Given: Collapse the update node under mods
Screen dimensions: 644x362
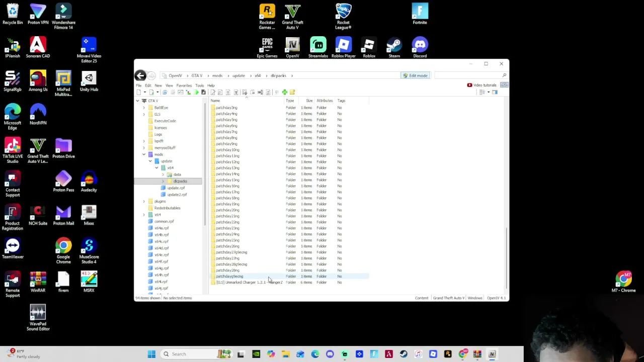Looking at the screenshot, I should coord(150,161).
